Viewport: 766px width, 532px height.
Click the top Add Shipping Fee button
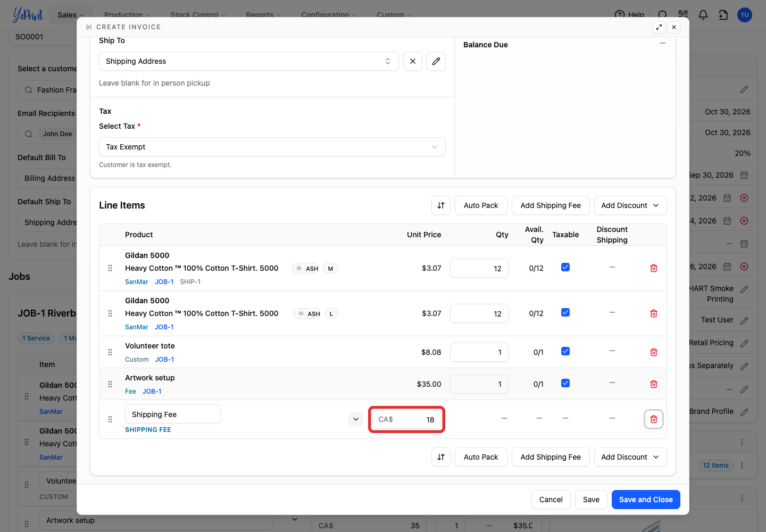[x=551, y=205]
